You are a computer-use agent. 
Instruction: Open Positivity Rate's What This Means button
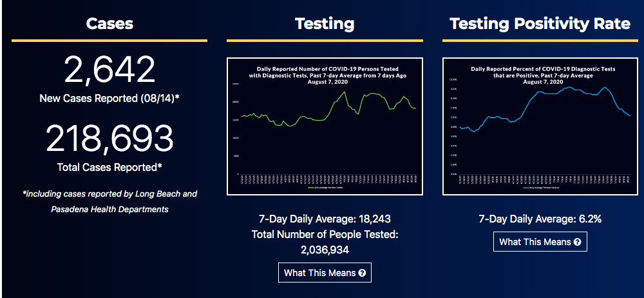click(x=540, y=242)
